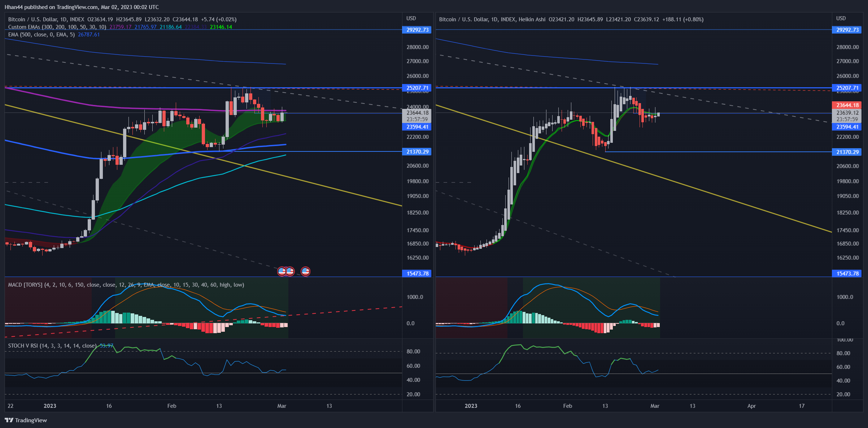Viewport: 868px width, 428px height.
Task: Click the 1000.0 MACD axis tick on left chart
Action: click(x=415, y=297)
